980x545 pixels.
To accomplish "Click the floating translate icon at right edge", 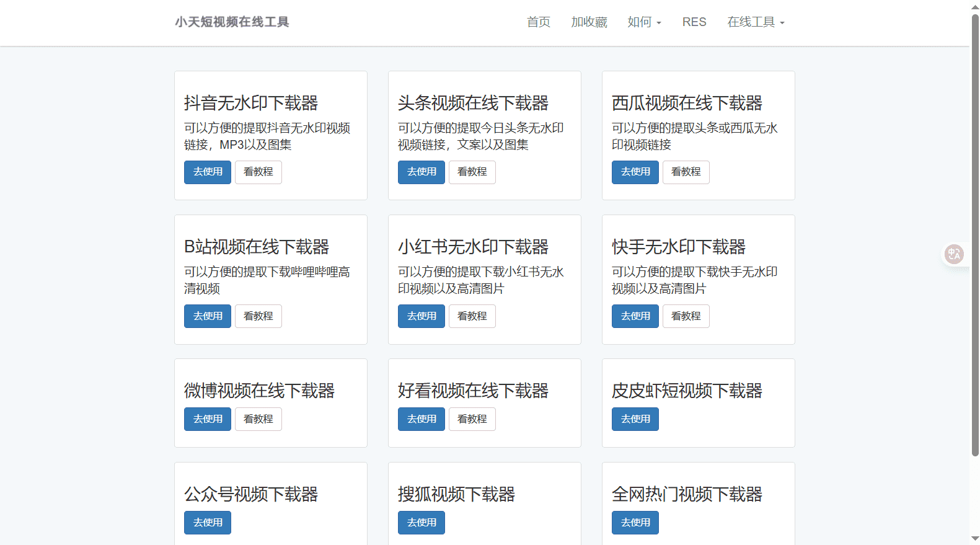I will pos(954,254).
